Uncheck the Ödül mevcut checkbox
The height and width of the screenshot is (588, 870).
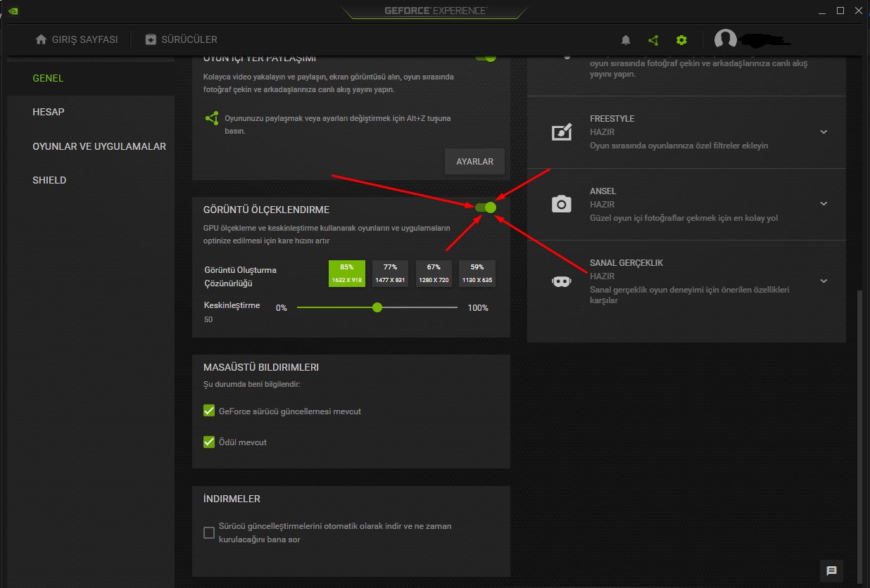click(x=209, y=442)
